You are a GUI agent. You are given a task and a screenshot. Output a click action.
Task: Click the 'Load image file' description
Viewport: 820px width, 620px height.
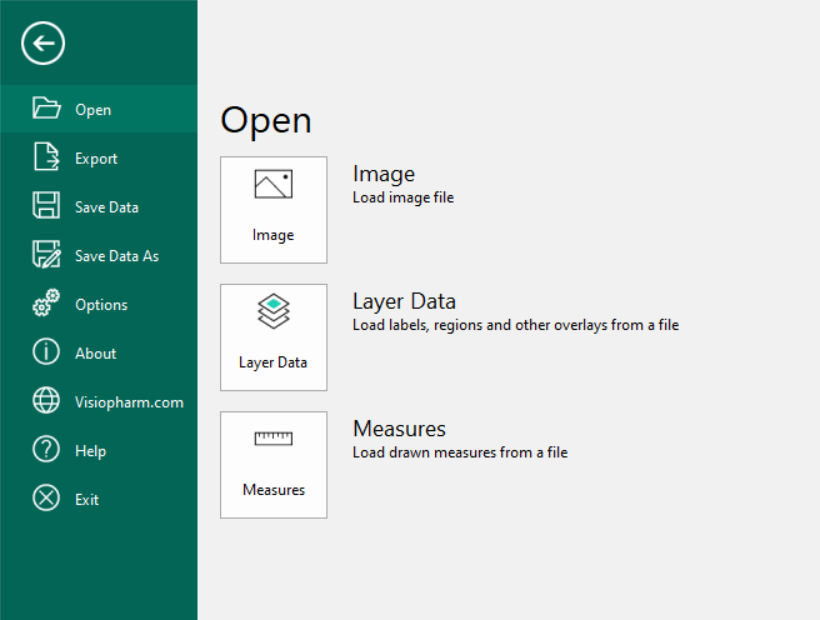[x=403, y=198]
